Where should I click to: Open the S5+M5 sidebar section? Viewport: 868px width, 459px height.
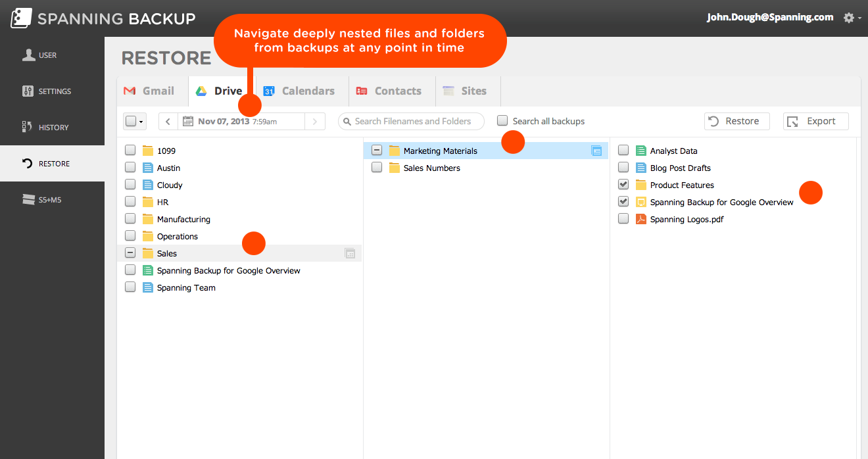pyautogui.click(x=52, y=200)
